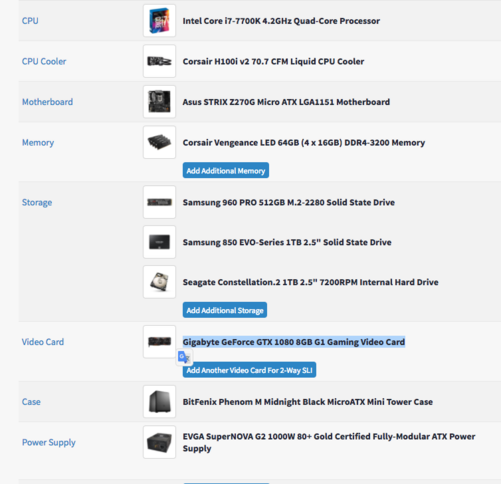
Task: Select the Video Card category link
Action: (43, 342)
